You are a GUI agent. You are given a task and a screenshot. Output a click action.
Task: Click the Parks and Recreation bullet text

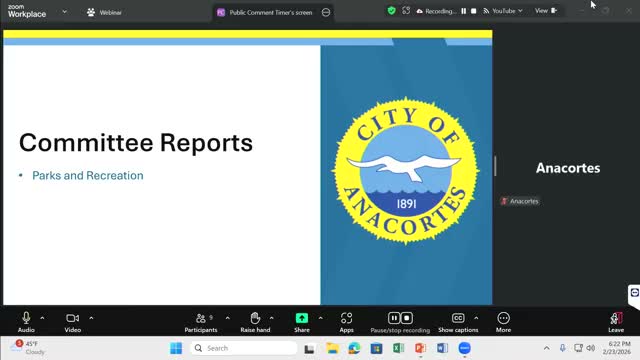[88, 176]
